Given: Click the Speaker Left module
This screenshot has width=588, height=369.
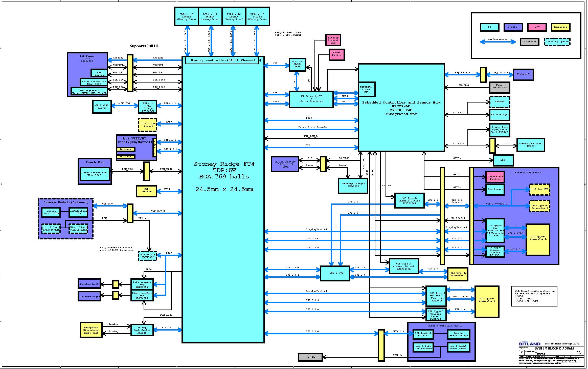Looking at the screenshot, I should [x=89, y=284].
